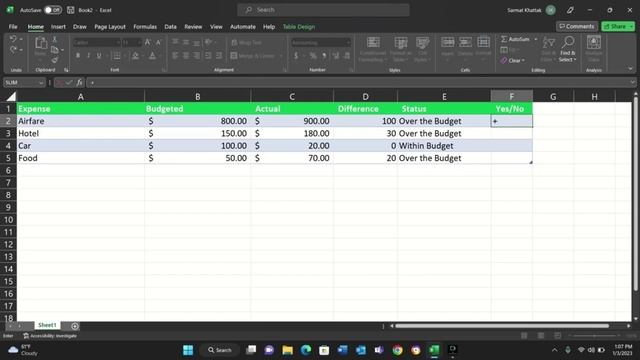The width and height of the screenshot is (640, 360).
Task: Switch to the Table Design tab
Action: click(x=299, y=27)
